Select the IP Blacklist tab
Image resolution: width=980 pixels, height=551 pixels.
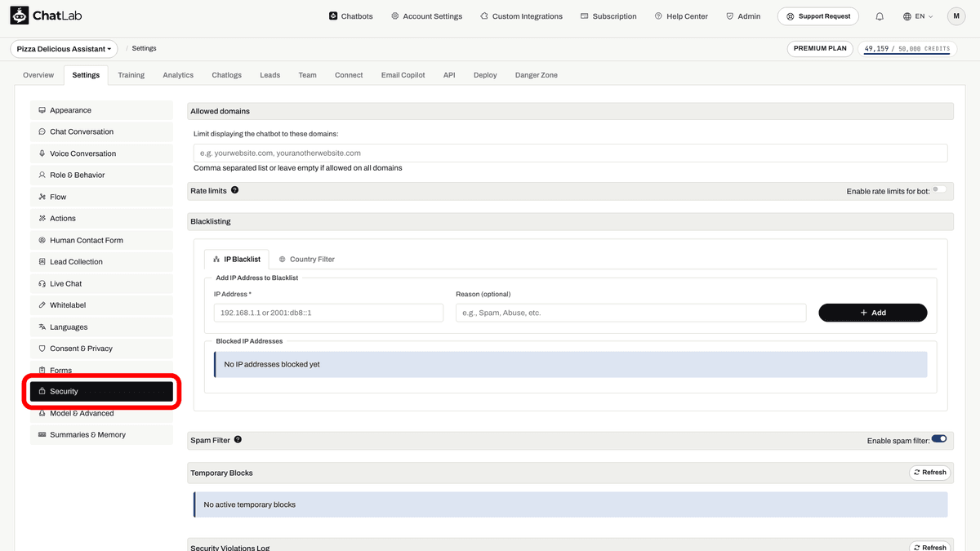tap(237, 260)
